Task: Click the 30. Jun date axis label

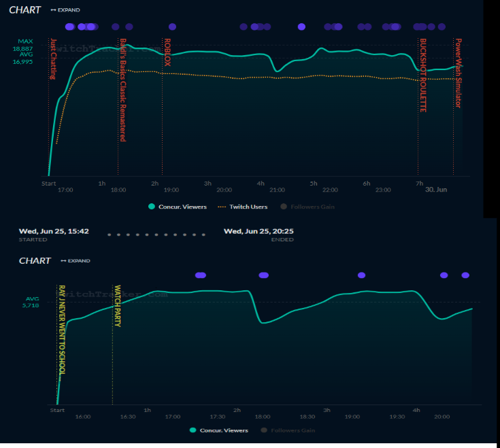Action: [436, 190]
